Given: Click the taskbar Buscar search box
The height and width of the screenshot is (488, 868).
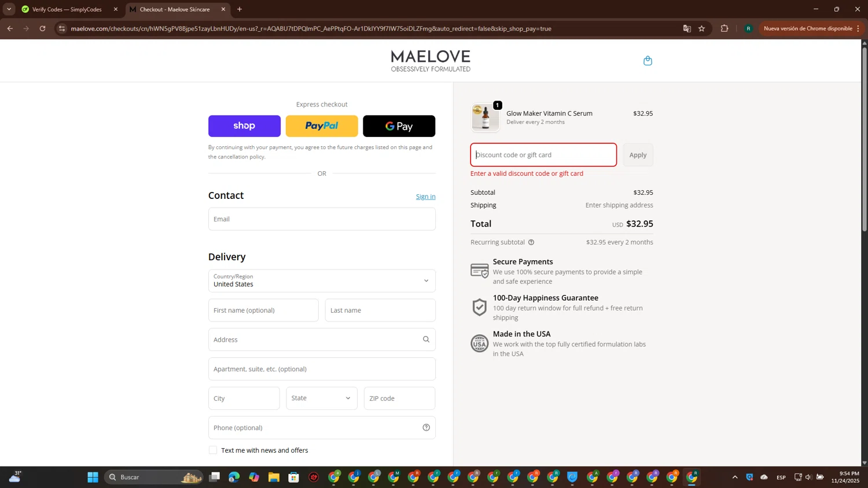Looking at the screenshot, I should click(153, 477).
